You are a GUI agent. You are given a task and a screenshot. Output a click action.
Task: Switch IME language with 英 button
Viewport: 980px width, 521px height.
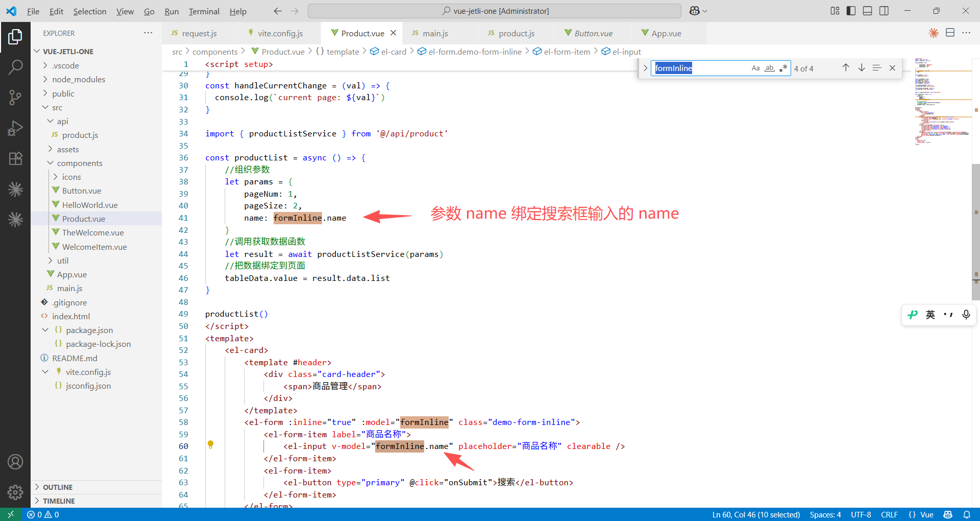pos(930,315)
